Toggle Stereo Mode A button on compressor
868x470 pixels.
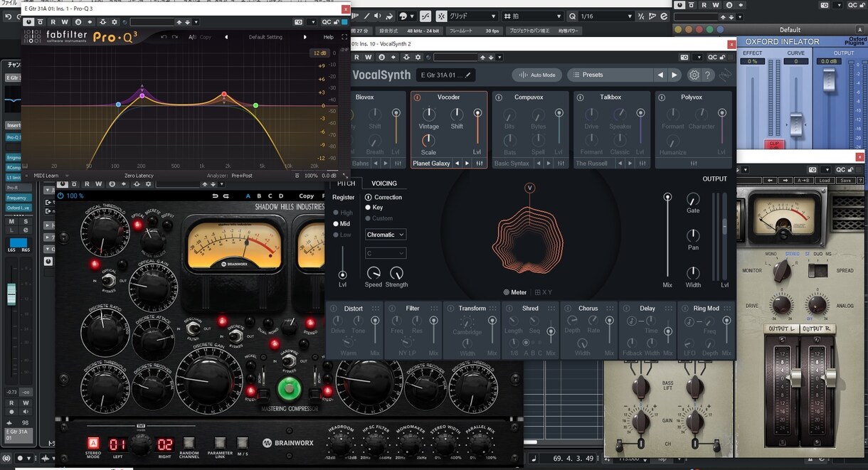coord(93,444)
